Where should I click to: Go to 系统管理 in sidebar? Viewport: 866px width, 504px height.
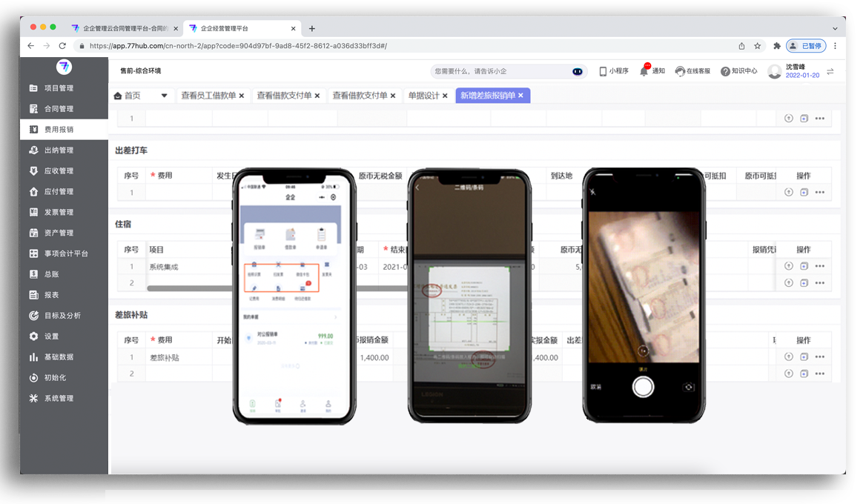pos(58,398)
